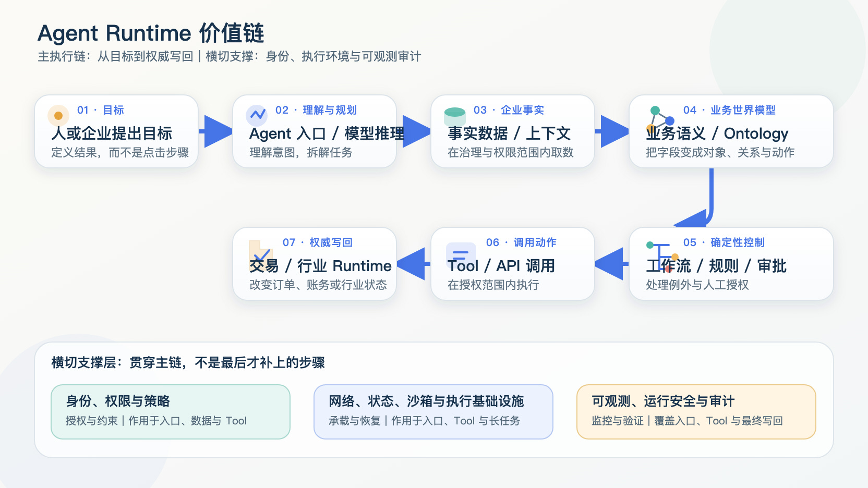
Task: Click the message lines icon in card 06
Action: coord(461,254)
